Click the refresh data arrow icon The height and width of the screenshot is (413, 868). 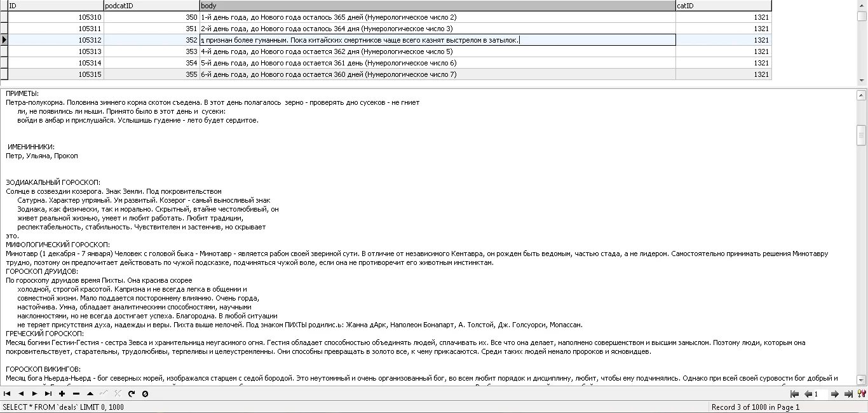pos(132,394)
